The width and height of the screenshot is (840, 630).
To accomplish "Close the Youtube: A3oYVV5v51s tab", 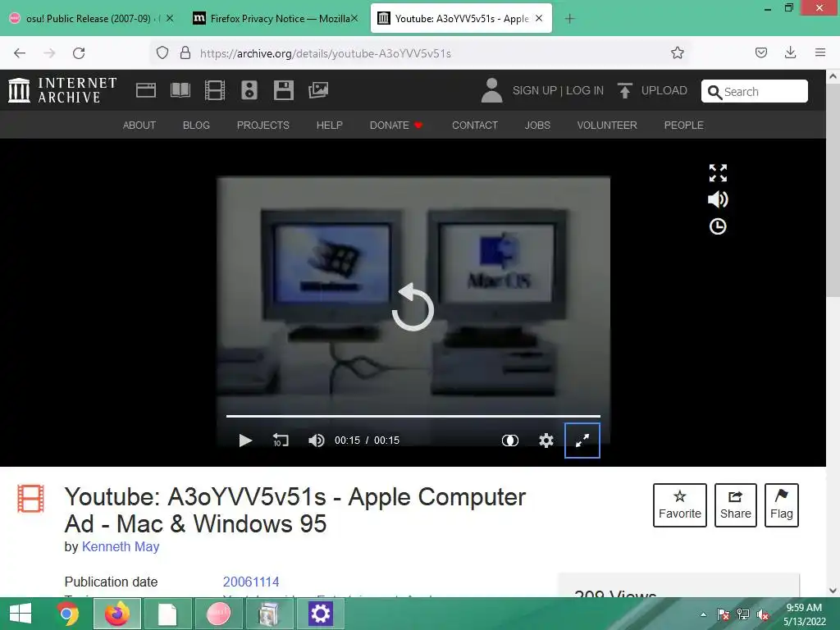I will click(x=539, y=18).
